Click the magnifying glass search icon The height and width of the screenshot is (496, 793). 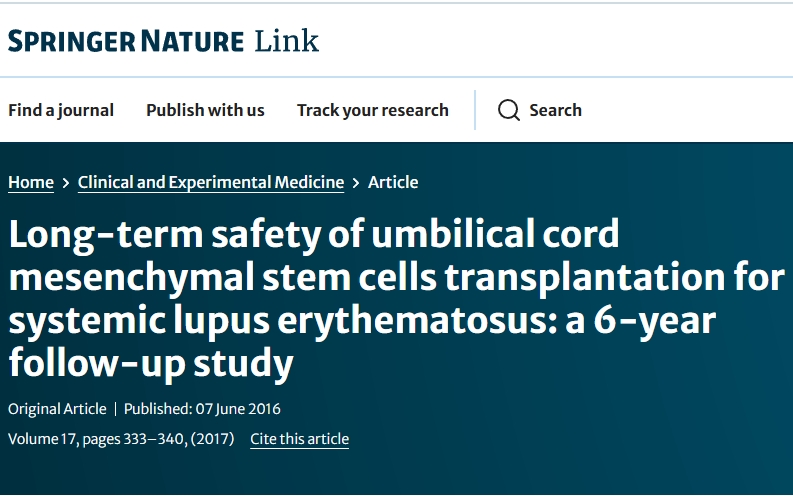click(x=509, y=110)
